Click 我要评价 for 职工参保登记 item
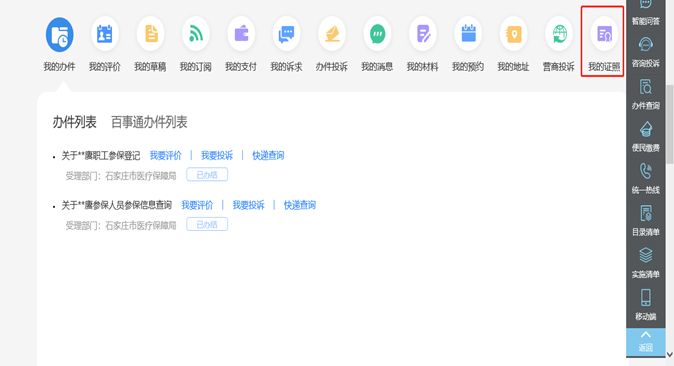674x366 pixels. pyautogui.click(x=165, y=156)
